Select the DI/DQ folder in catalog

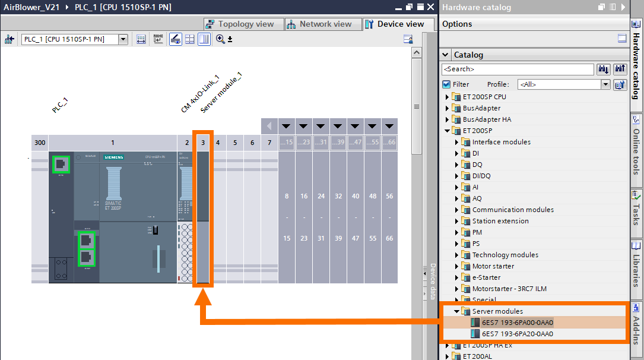(x=481, y=176)
